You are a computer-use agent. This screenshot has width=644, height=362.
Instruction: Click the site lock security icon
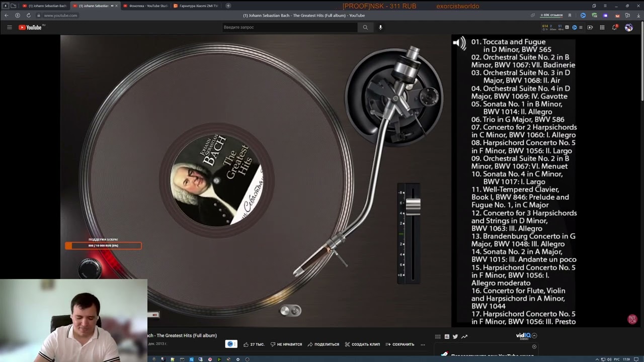click(x=39, y=16)
